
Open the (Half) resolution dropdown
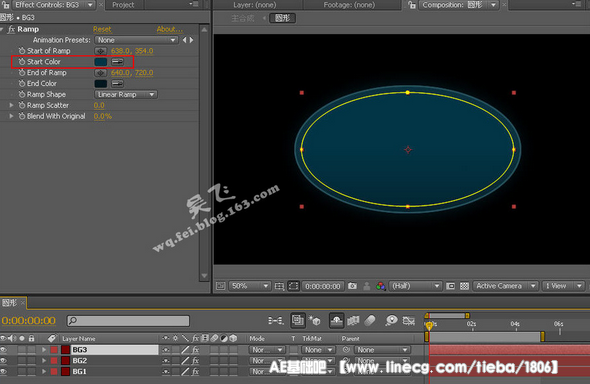415,286
